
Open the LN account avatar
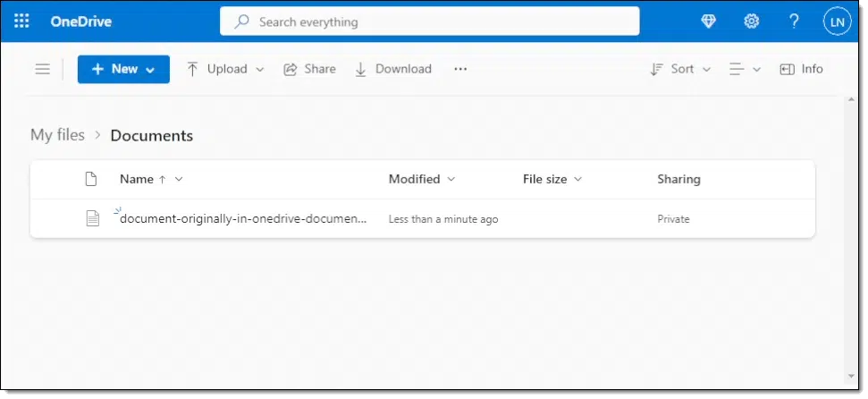click(x=837, y=22)
